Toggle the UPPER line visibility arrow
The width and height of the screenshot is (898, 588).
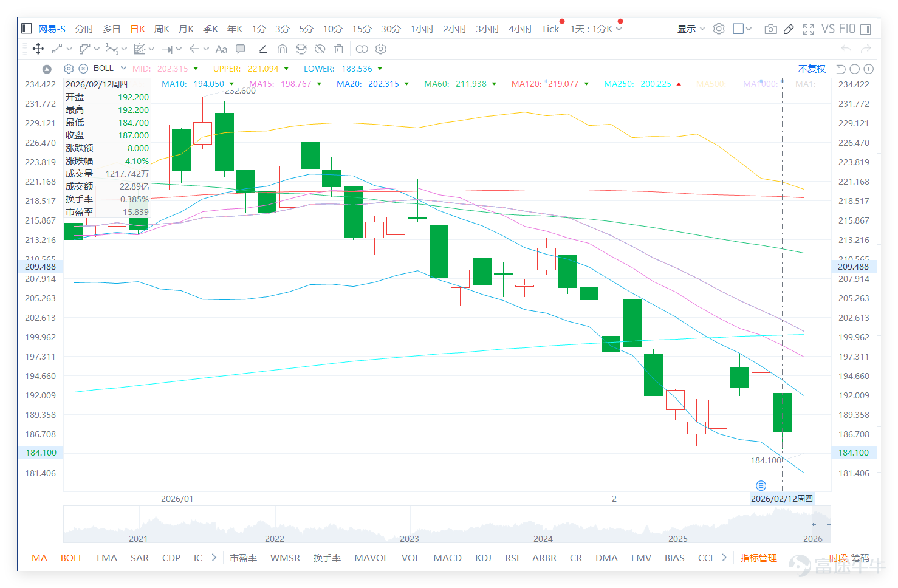(x=286, y=69)
